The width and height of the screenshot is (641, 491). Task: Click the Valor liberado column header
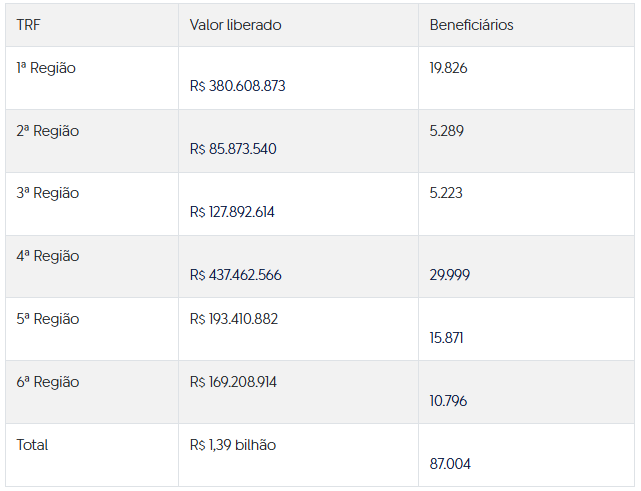click(x=235, y=25)
